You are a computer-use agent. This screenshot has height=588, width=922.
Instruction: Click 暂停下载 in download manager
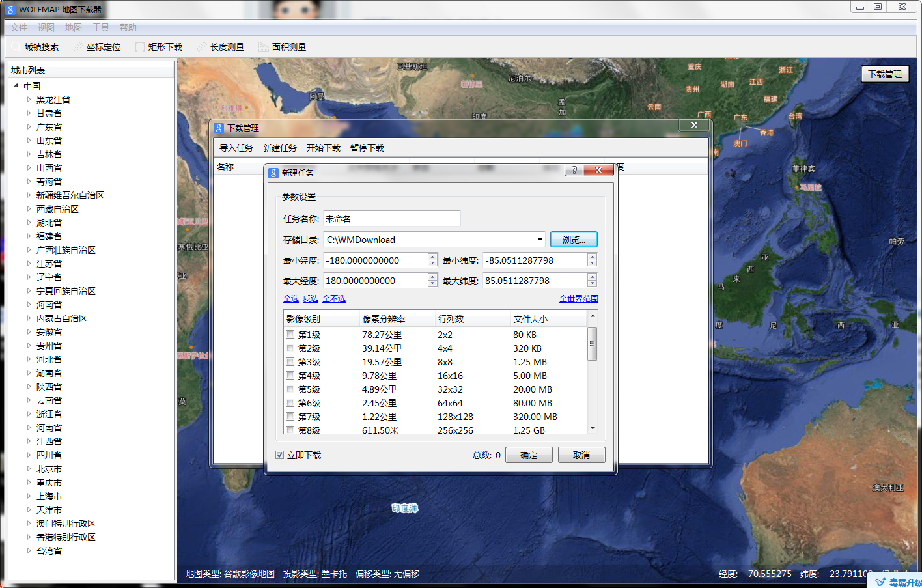point(367,148)
